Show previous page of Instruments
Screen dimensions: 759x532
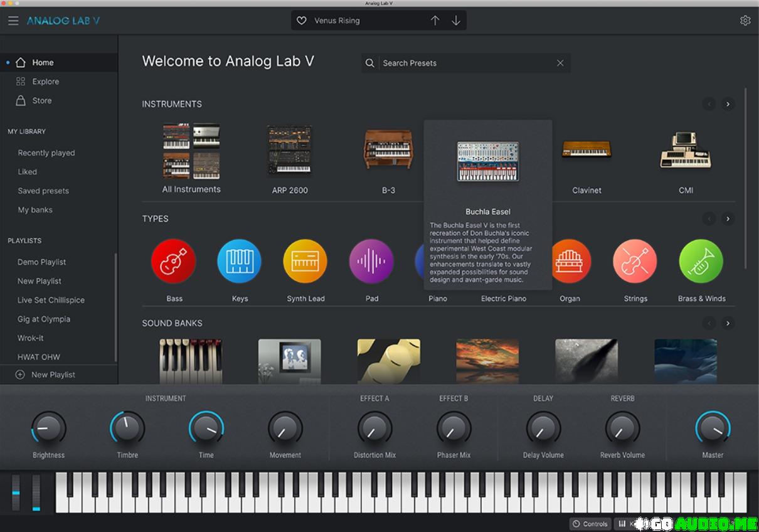pos(709,104)
